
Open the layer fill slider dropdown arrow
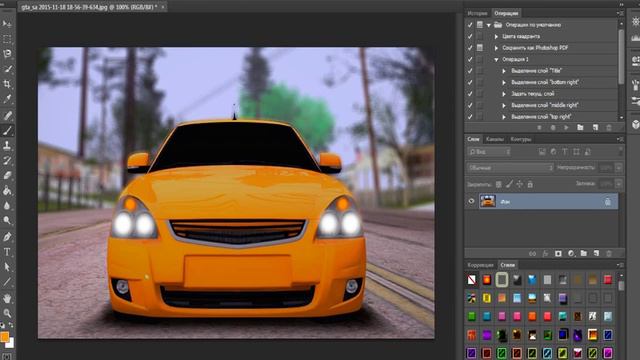[x=619, y=184]
